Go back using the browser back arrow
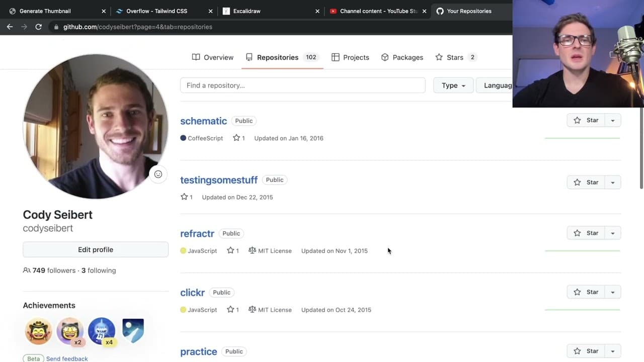Viewport: 644px width, 362px height. coord(10,27)
